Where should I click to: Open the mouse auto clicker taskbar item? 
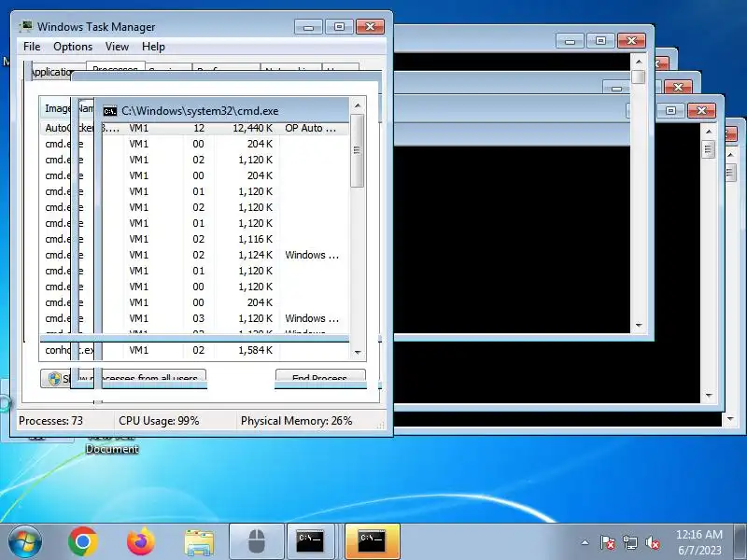(257, 542)
